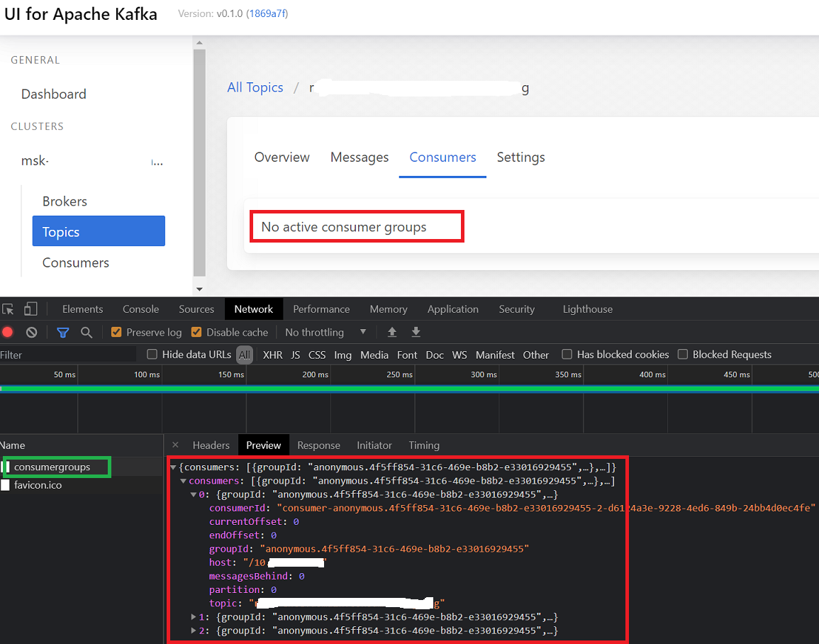Expand consumer entry 1 in Preview
Image resolution: width=819 pixels, height=644 pixels.
pyautogui.click(x=194, y=616)
